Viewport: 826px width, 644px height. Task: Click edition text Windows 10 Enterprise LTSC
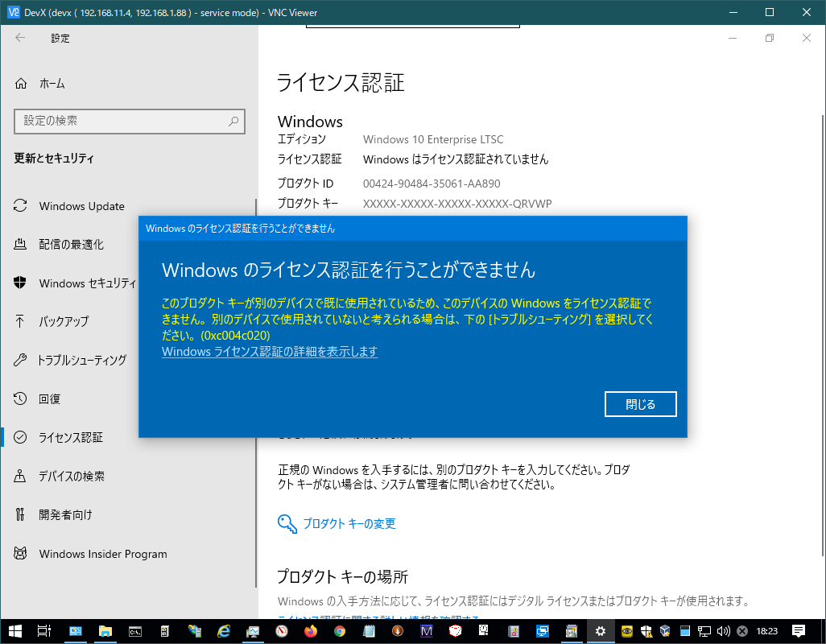tap(433, 139)
